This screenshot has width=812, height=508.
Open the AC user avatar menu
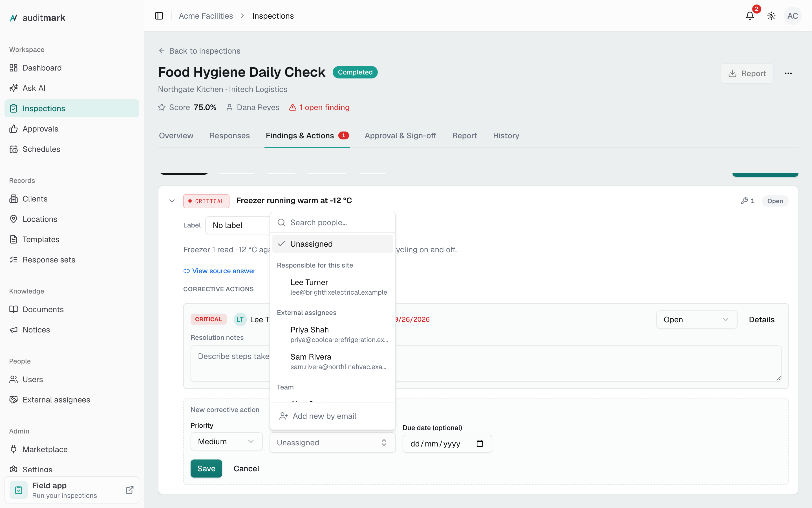(793, 16)
